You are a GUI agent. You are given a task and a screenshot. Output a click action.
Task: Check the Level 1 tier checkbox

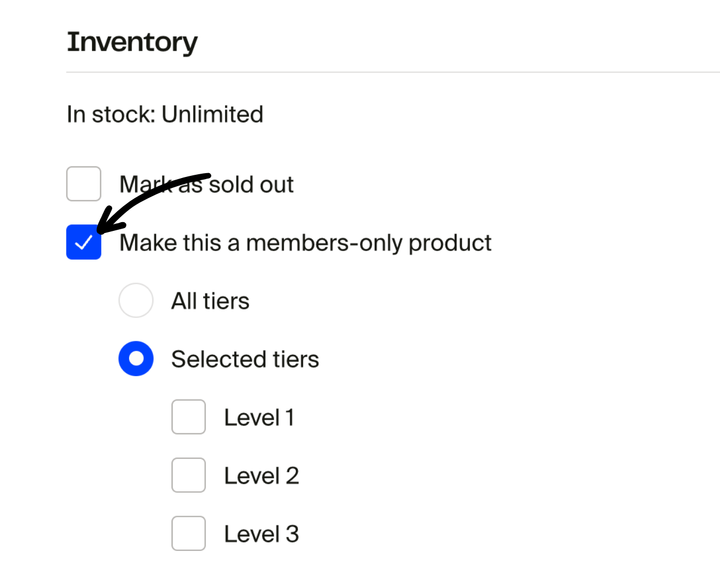188,417
